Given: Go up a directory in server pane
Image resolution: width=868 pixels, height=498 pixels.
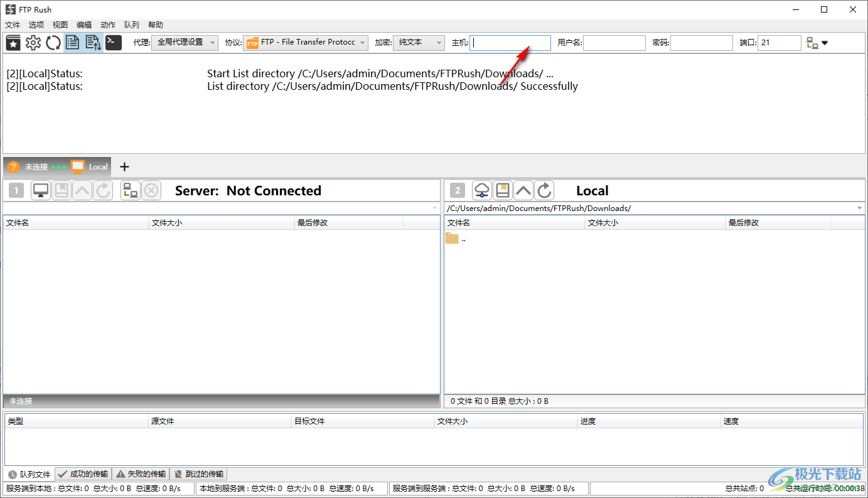Looking at the screenshot, I should click(82, 190).
